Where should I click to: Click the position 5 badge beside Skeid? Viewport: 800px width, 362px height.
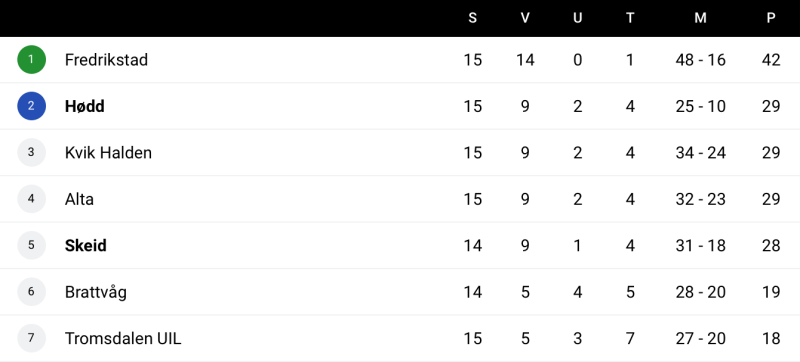[x=31, y=245]
